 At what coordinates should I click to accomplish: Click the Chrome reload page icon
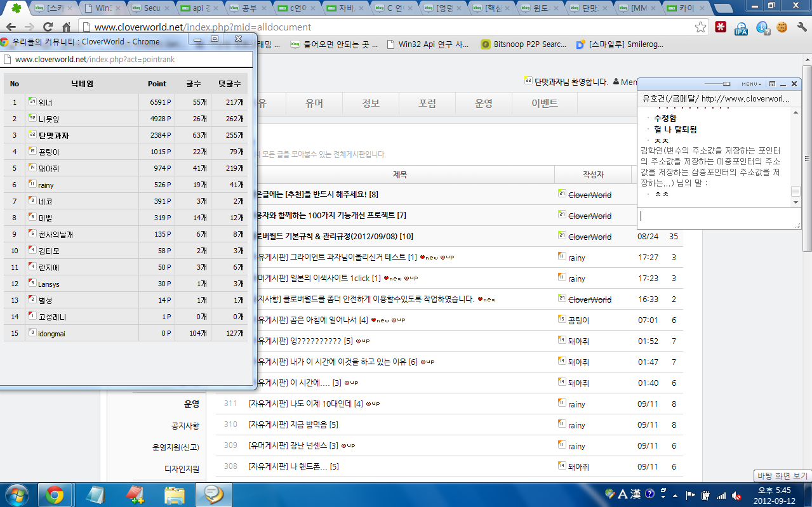coord(48,27)
